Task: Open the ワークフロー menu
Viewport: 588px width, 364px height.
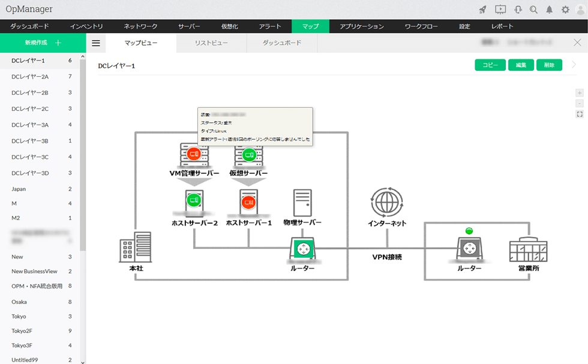Action: [421, 26]
